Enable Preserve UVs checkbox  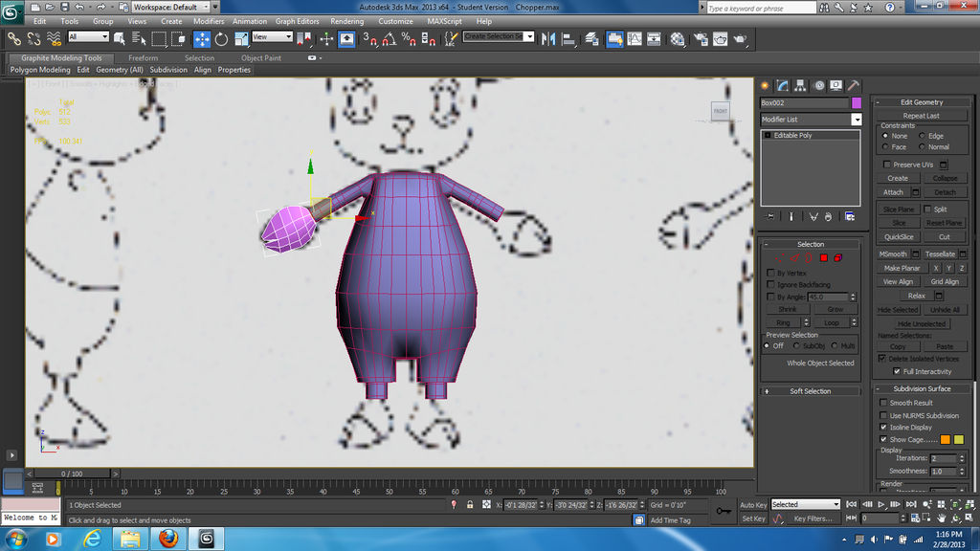(886, 165)
